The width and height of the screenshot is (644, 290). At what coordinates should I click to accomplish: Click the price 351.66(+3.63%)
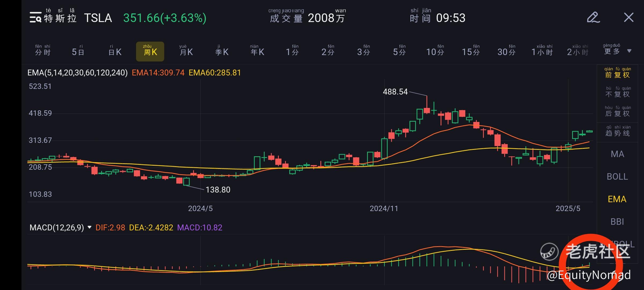[x=165, y=18]
